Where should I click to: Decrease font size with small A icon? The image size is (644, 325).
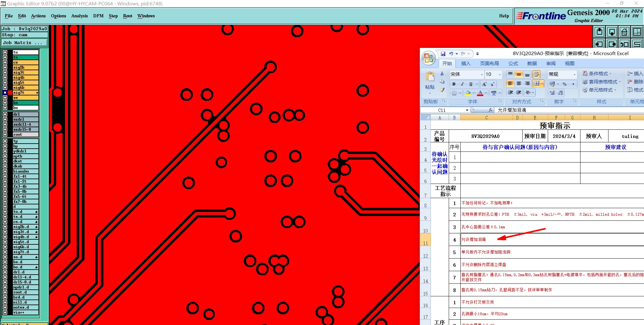pos(492,84)
